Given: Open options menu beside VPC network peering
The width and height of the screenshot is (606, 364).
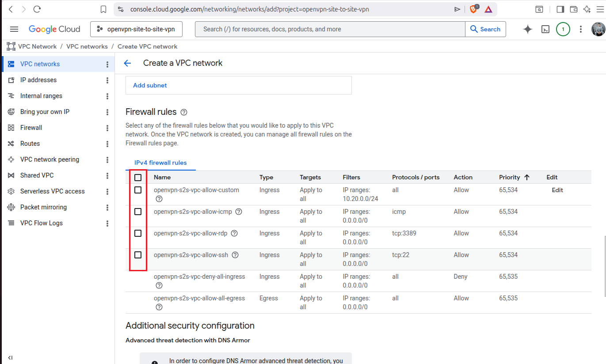Looking at the screenshot, I should (107, 160).
